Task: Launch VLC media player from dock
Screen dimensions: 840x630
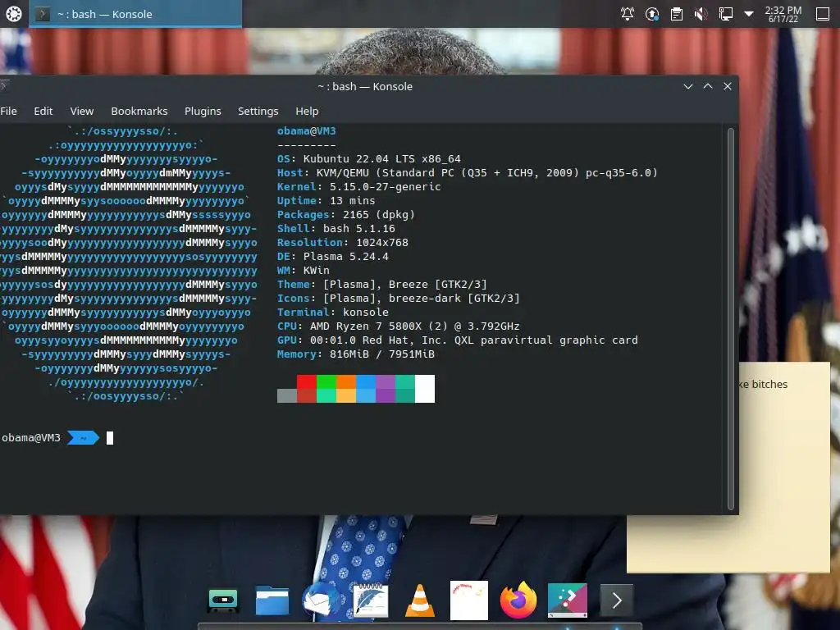Action: click(420, 600)
